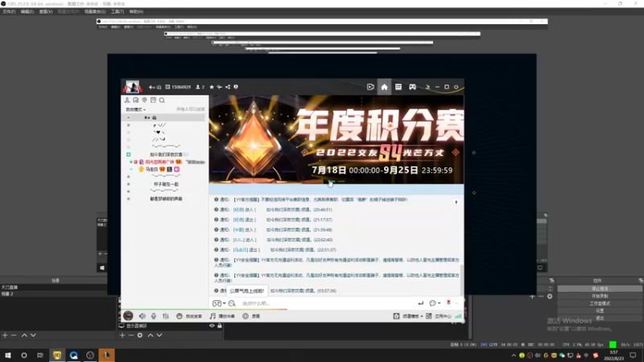Open the 频道模板 dropdown
This screenshot has width=644, height=362.
pyautogui.click(x=413, y=316)
